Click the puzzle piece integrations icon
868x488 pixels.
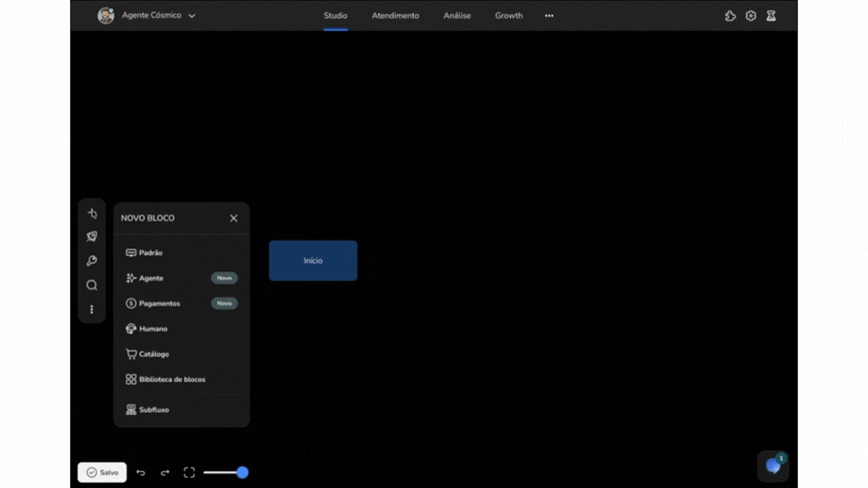[x=730, y=16]
